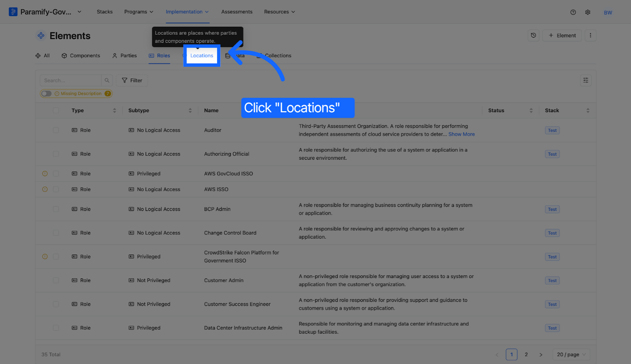Switch to the Roles tab

point(159,56)
